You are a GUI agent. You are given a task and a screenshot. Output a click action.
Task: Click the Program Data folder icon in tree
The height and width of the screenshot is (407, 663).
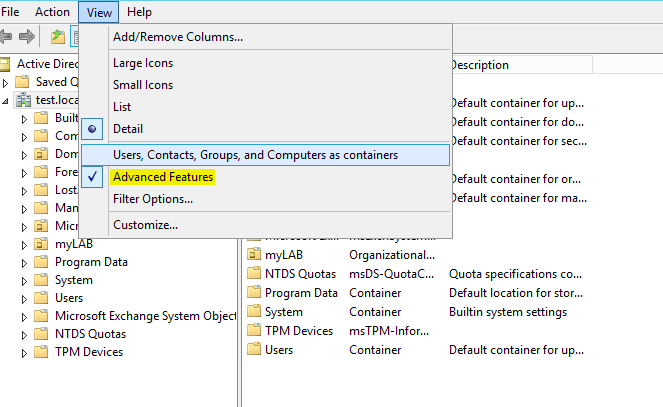41,262
